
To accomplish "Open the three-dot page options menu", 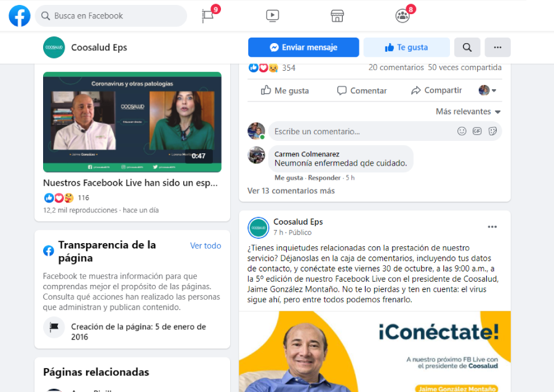I will coord(497,47).
